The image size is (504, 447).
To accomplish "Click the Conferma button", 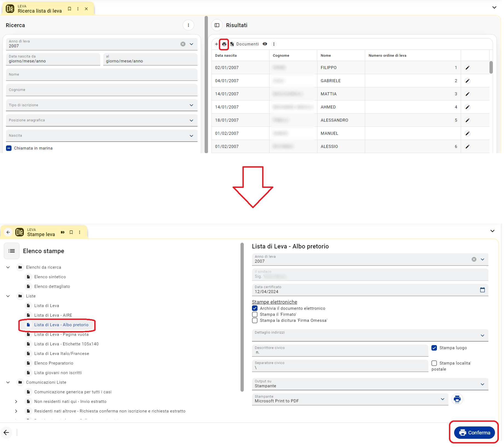I will pos(474,433).
